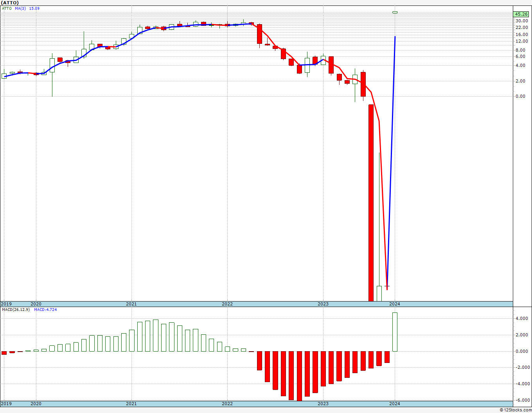Select the moving average value "15.09"
Screen dimensions: 532x413
(34, 8)
